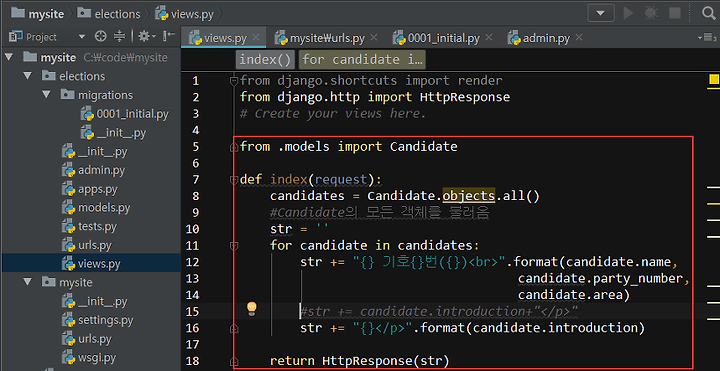Viewport: 720px width, 371px height.
Task: Open the search magnifier icon
Action: (709, 13)
